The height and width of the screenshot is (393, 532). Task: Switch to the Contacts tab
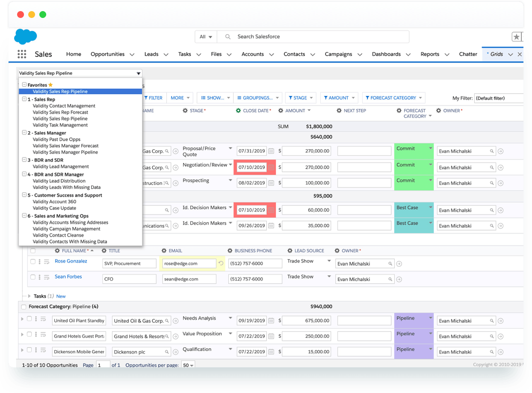coord(294,54)
